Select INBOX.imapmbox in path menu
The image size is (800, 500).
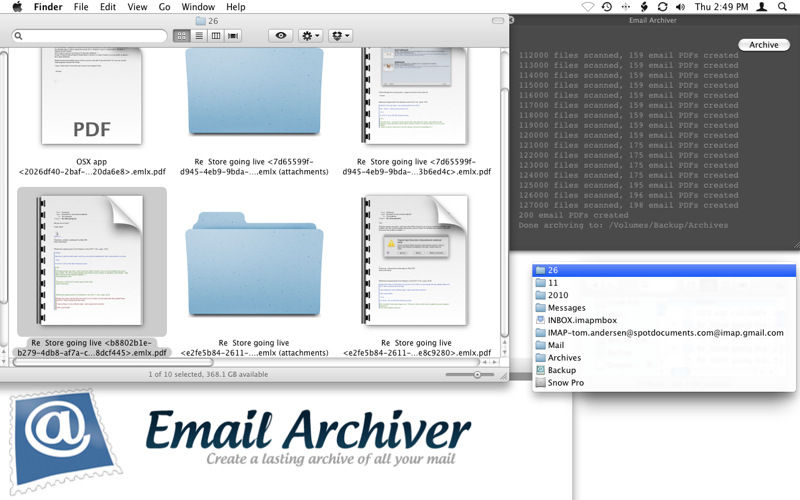664,320
